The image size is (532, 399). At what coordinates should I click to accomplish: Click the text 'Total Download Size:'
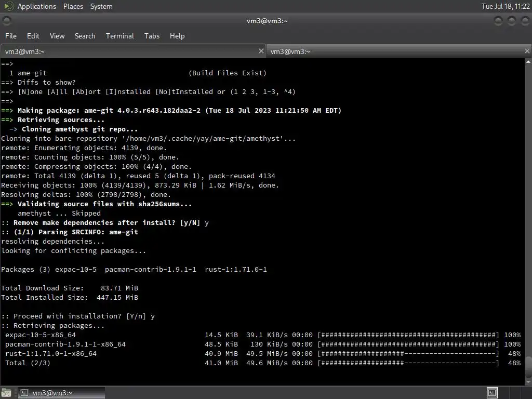[43, 288]
